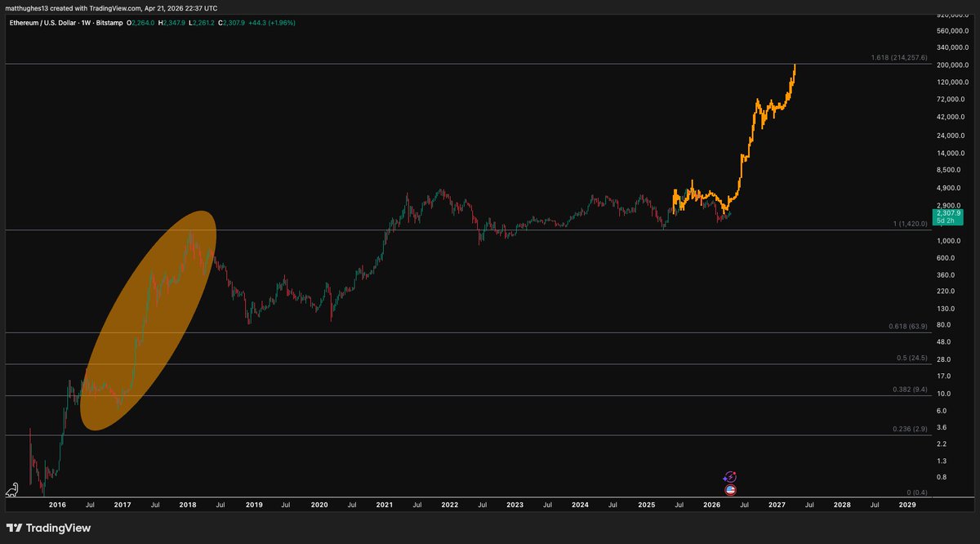The image size is (980, 544).
Task: Click the 8,500.0 price axis label
Action: [x=948, y=170]
